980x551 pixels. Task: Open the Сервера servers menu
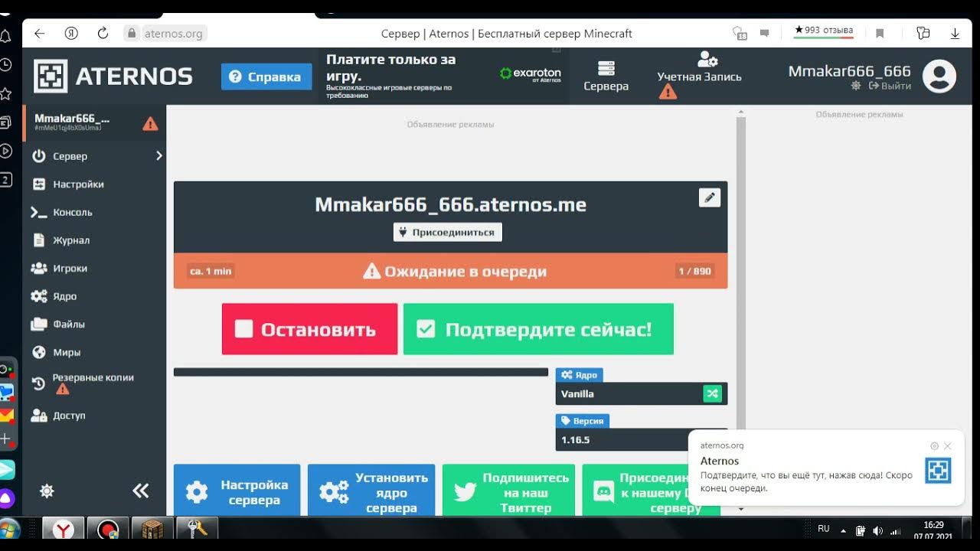click(606, 77)
